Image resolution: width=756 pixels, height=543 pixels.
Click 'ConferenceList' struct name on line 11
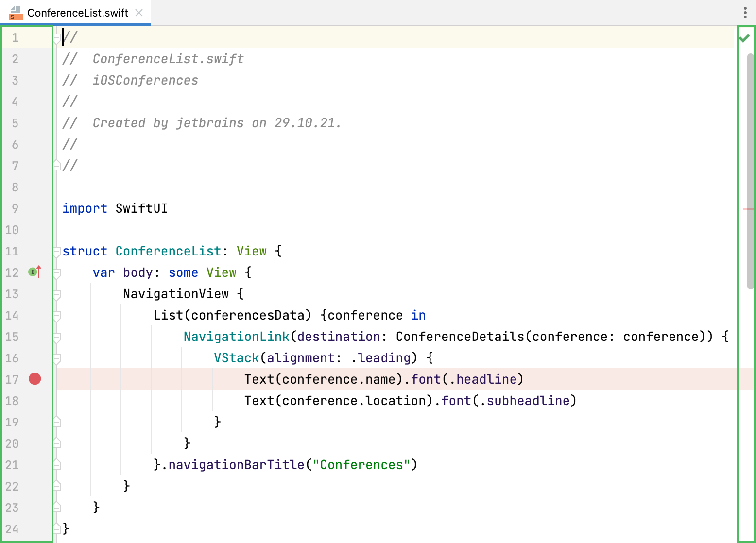168,251
